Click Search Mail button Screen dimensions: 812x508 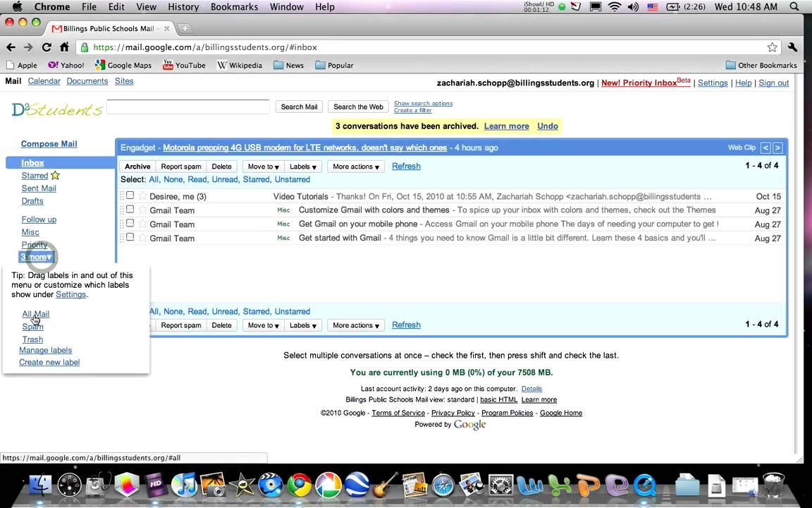click(299, 107)
